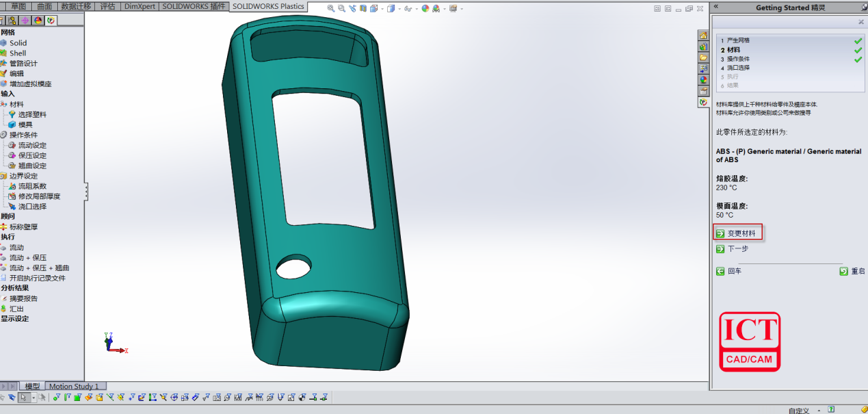This screenshot has height=414, width=868.
Task: Collapse the Getting Started panel with chevrons
Action: [x=715, y=6]
